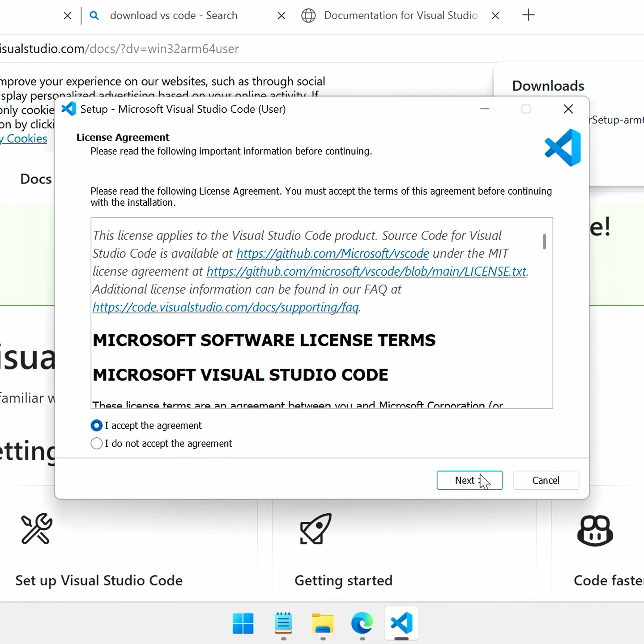Viewport: 644px width, 644px height.
Task: Click the license text scrollbar thumb
Action: [x=544, y=242]
